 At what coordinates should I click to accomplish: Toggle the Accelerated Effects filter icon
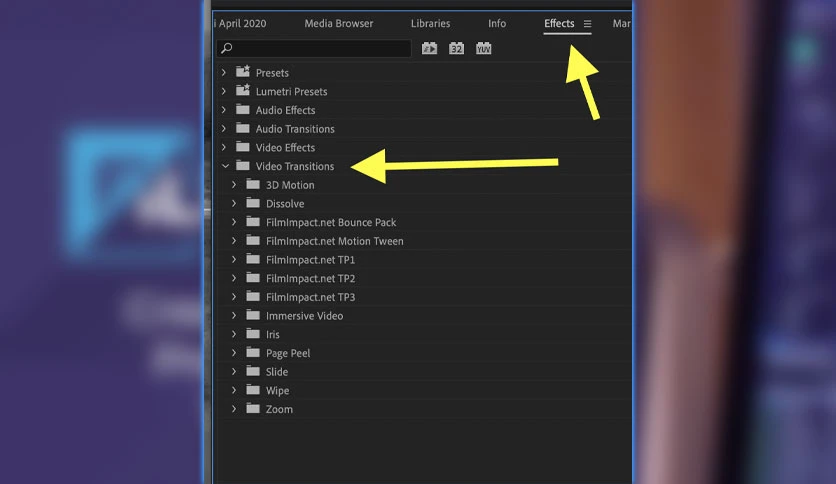click(429, 49)
